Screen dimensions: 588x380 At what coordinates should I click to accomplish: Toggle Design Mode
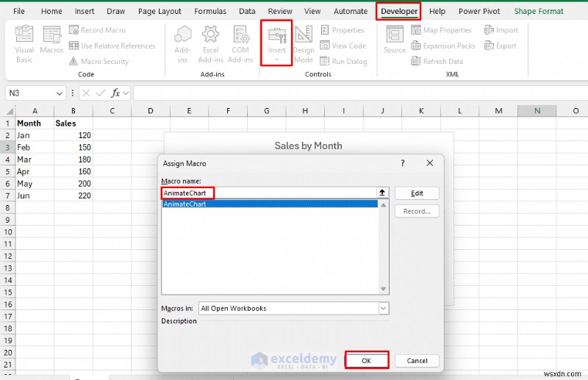point(304,43)
